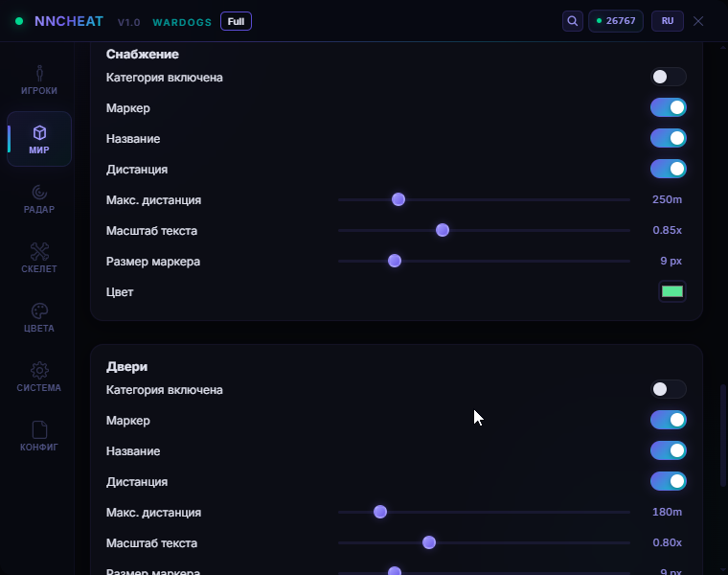Toggle Дистанция switch under Снабжение
The width and height of the screenshot is (728, 575).
click(x=668, y=169)
